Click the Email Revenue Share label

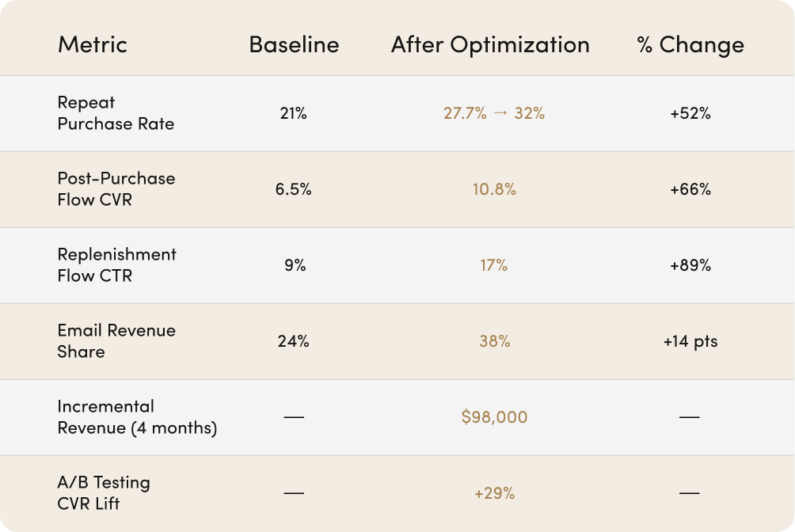(x=116, y=341)
